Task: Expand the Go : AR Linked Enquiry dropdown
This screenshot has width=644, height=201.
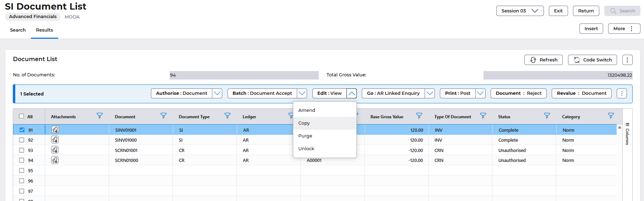Action: click(x=430, y=93)
